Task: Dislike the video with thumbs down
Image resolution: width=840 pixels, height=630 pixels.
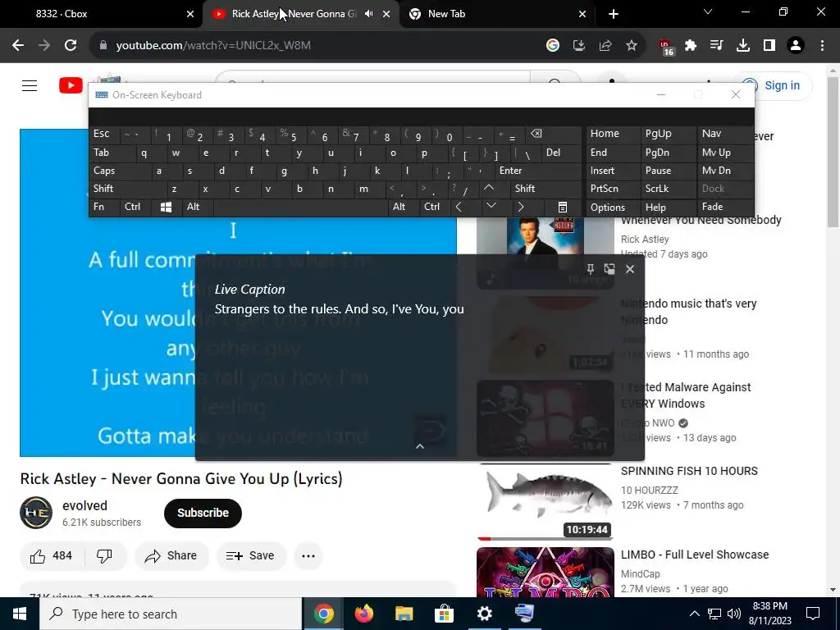Action: (104, 555)
